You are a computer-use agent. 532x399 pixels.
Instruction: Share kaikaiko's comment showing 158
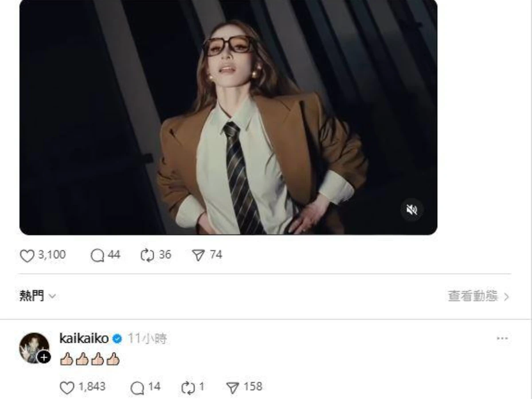(232, 387)
